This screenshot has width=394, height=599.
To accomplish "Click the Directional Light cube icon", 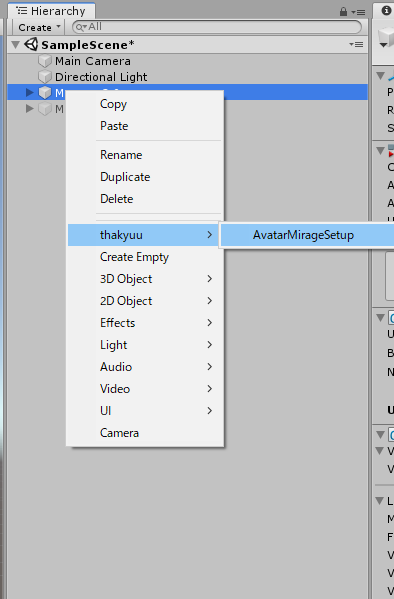I will (45, 77).
